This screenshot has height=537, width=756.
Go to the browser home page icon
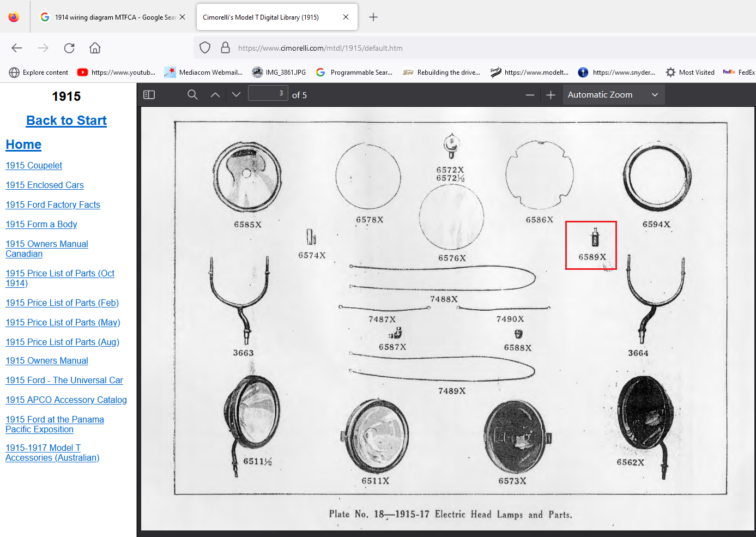pyautogui.click(x=95, y=48)
